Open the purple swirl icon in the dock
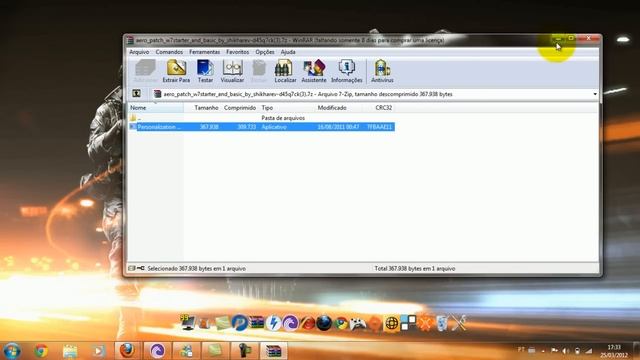 290,323
